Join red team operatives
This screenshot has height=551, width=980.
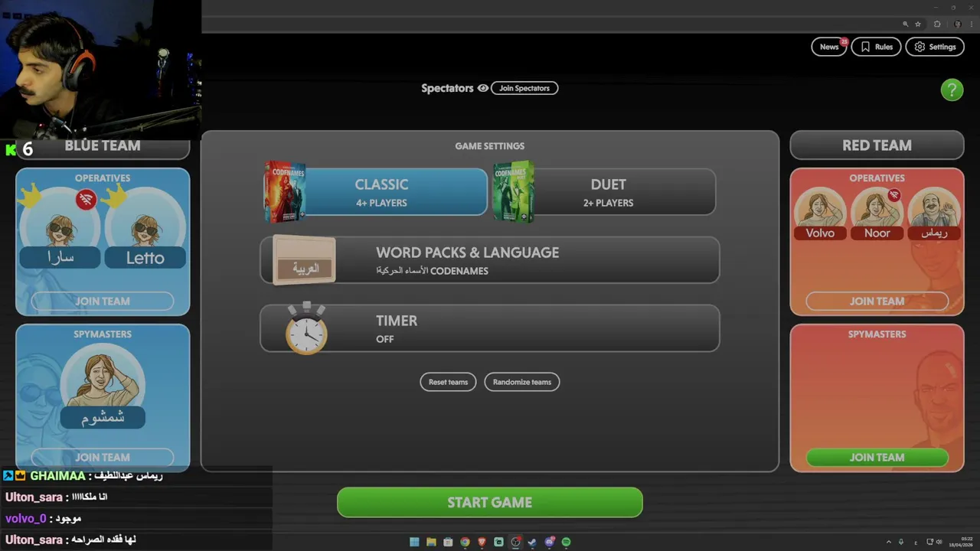click(x=877, y=301)
